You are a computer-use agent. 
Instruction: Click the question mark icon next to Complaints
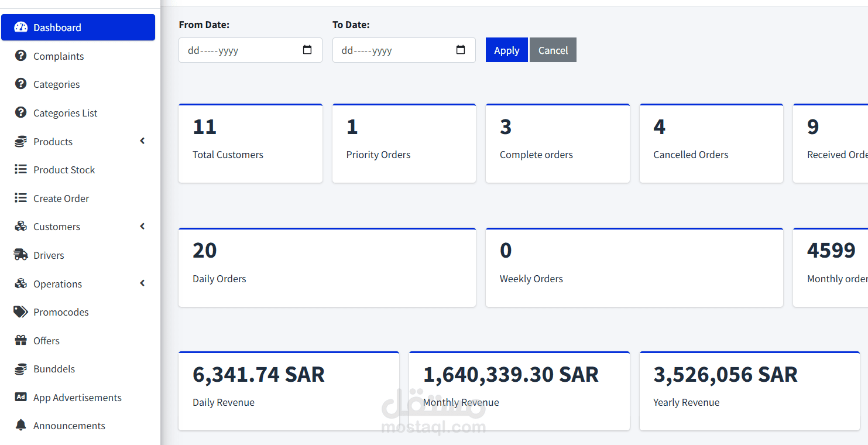[x=21, y=56]
